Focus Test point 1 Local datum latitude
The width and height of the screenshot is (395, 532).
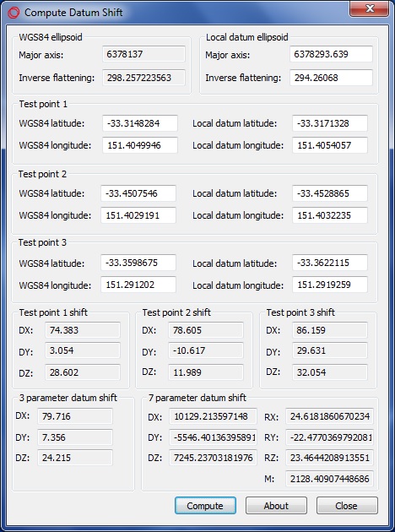tap(330, 123)
